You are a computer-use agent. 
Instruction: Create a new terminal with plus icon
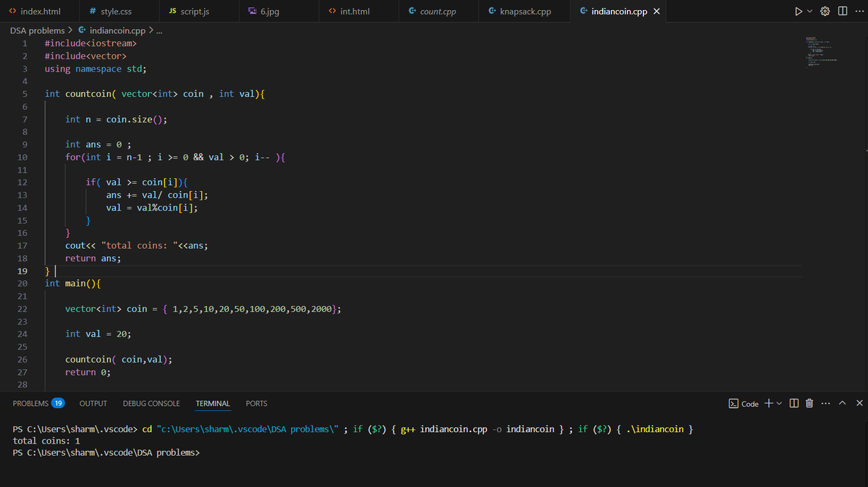click(x=768, y=403)
